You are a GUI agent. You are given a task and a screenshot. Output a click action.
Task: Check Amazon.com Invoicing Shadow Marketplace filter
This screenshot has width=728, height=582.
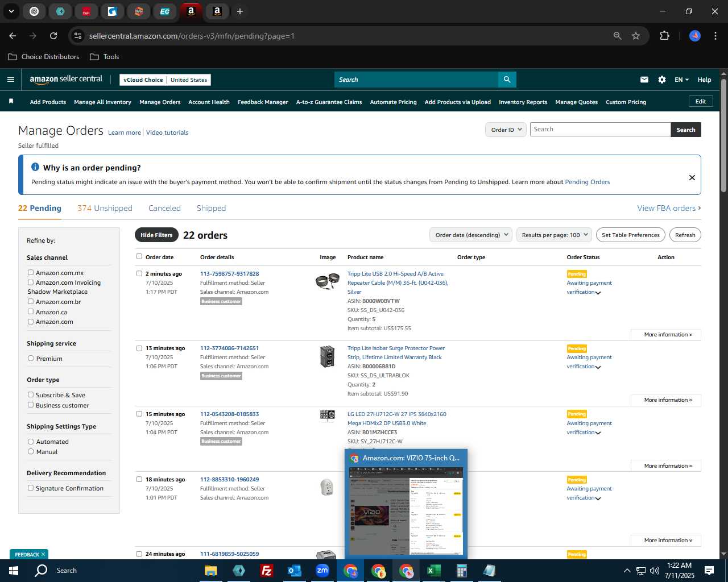(x=31, y=282)
